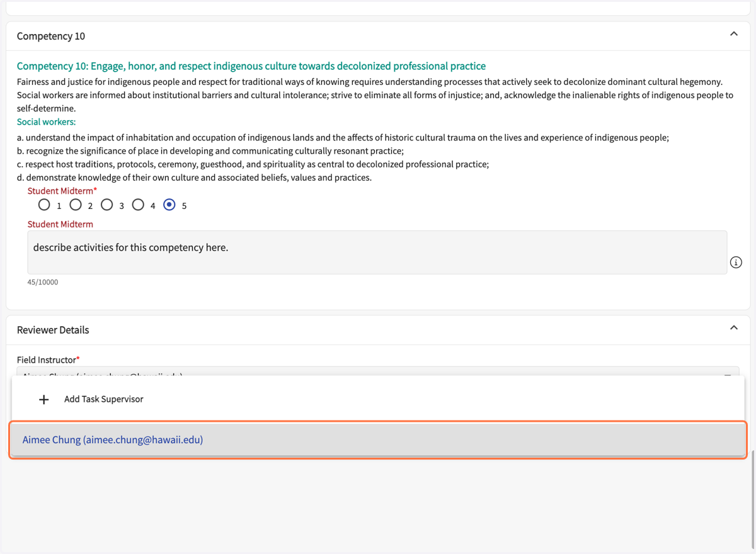Click the 45/10000 character counter
The width and height of the screenshot is (756, 554).
coord(43,282)
